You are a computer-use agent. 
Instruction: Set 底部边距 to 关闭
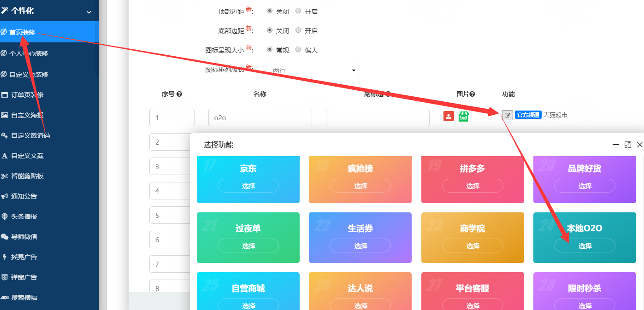click(x=270, y=30)
